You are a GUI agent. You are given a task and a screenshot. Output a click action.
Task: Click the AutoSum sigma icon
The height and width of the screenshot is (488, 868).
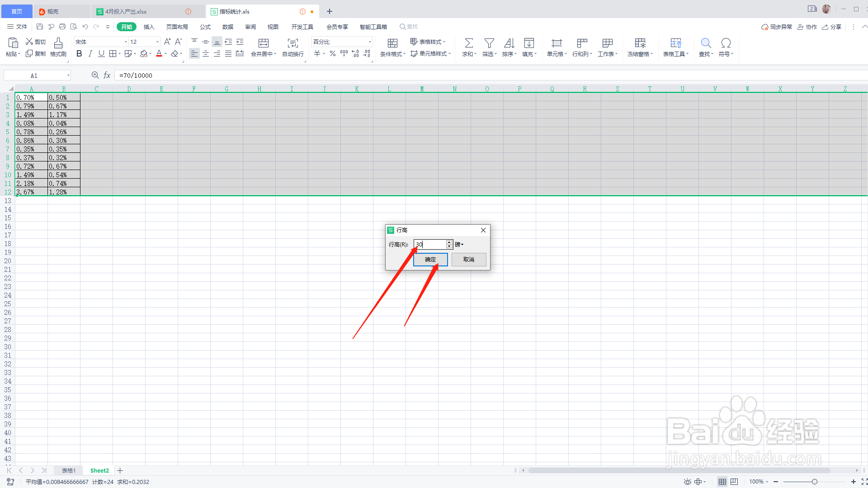[x=469, y=43]
